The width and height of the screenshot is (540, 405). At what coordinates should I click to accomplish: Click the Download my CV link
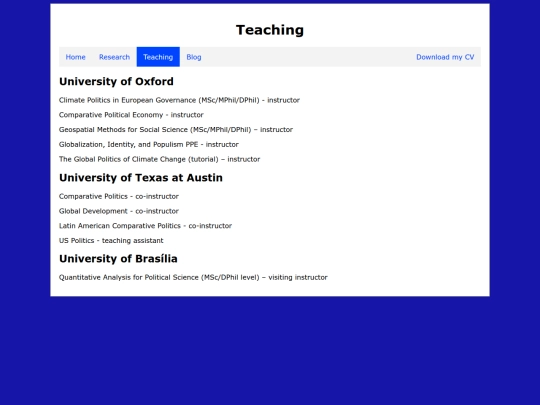[x=445, y=57]
